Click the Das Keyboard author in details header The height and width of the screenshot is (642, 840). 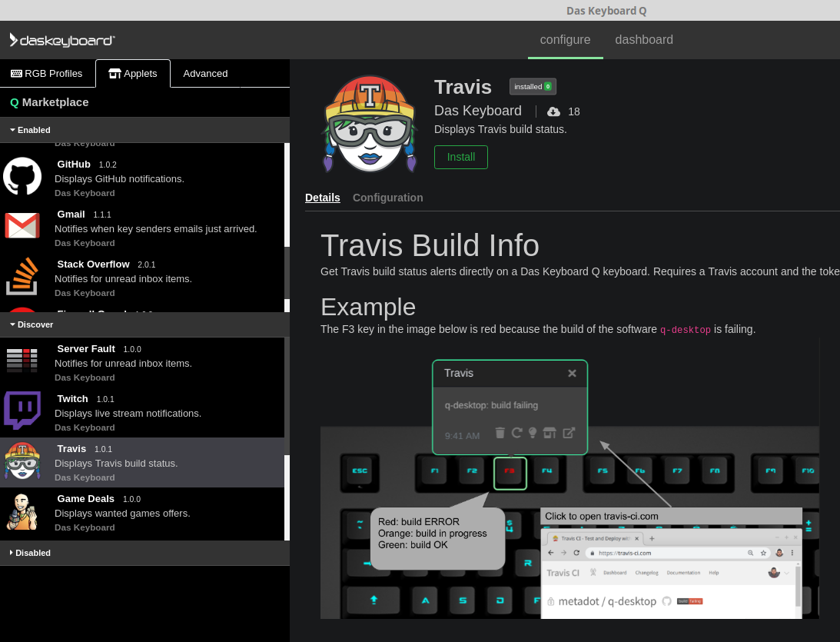click(478, 111)
